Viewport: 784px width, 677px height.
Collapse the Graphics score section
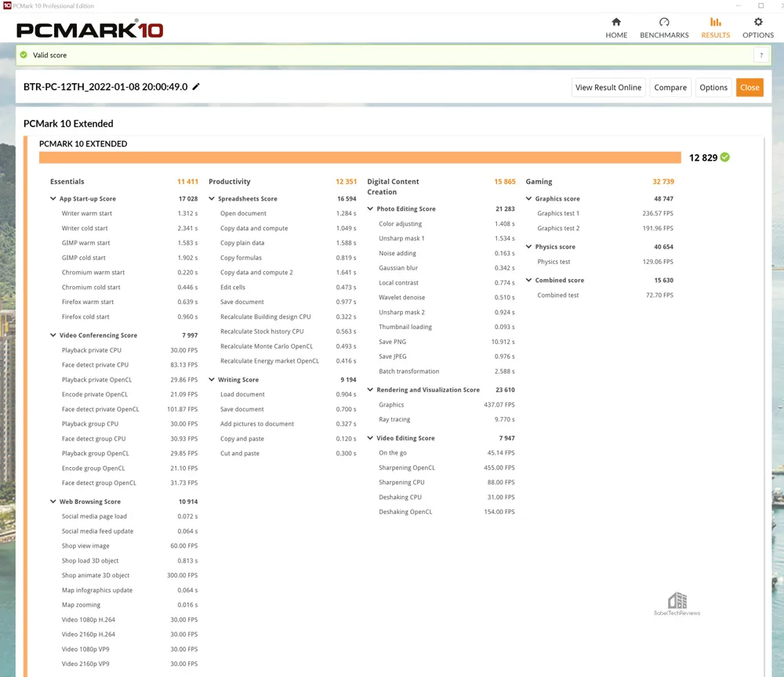tap(528, 198)
